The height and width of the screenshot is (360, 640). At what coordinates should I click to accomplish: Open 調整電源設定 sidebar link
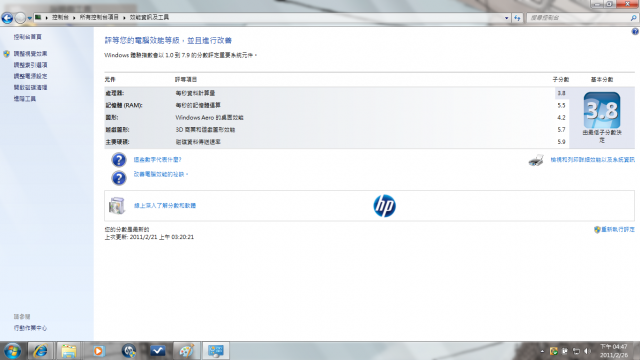click(30, 76)
